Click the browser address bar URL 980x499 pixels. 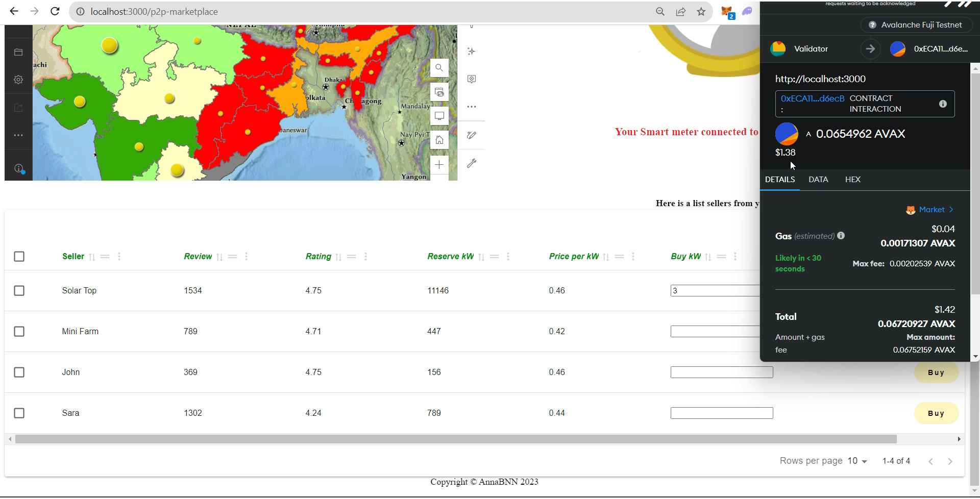click(154, 11)
